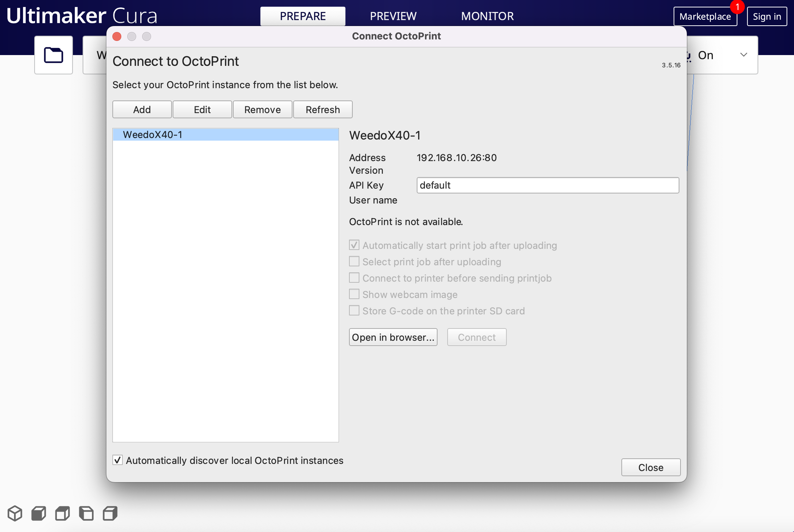
Task: Switch to the MONITOR stage tab
Action: [487, 16]
